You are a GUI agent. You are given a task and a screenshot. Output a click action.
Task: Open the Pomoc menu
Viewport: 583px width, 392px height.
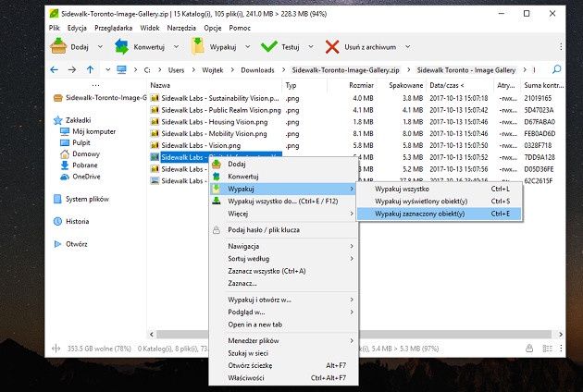click(x=240, y=28)
